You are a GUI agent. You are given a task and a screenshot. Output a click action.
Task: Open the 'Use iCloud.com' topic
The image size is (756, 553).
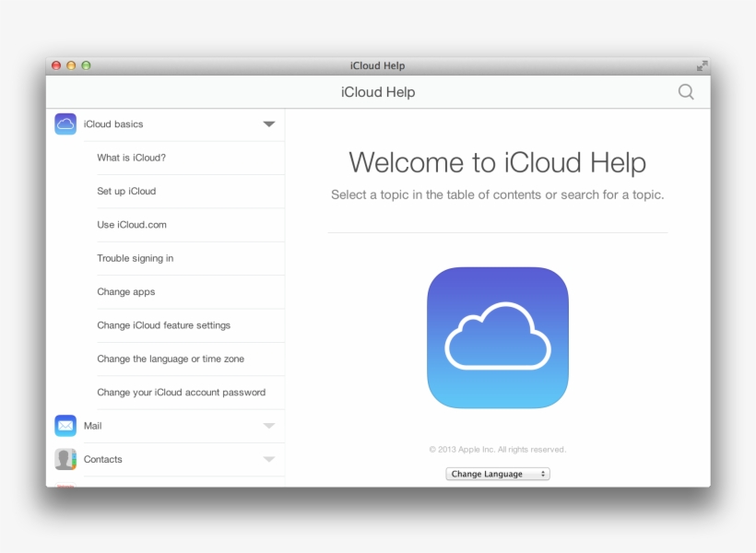tap(191, 225)
